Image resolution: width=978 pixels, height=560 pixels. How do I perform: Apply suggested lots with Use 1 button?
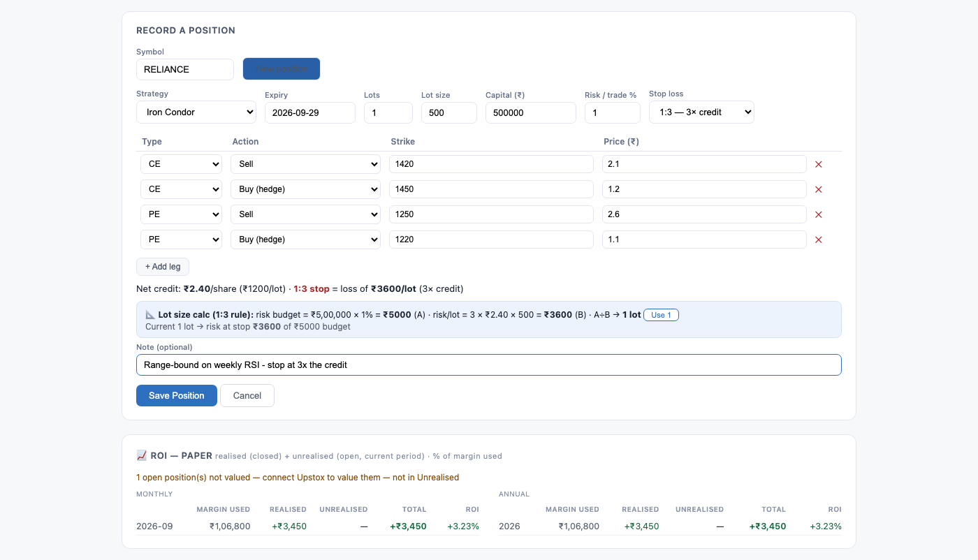(661, 315)
